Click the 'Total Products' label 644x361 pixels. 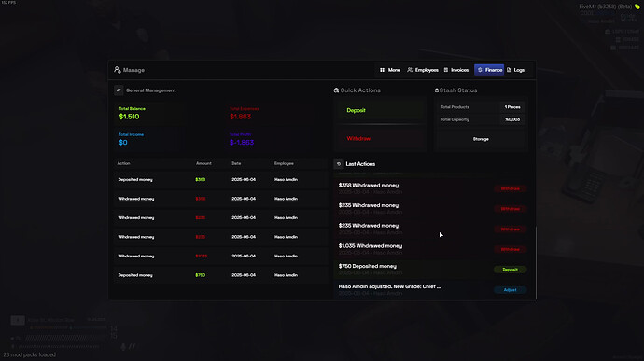click(x=455, y=107)
